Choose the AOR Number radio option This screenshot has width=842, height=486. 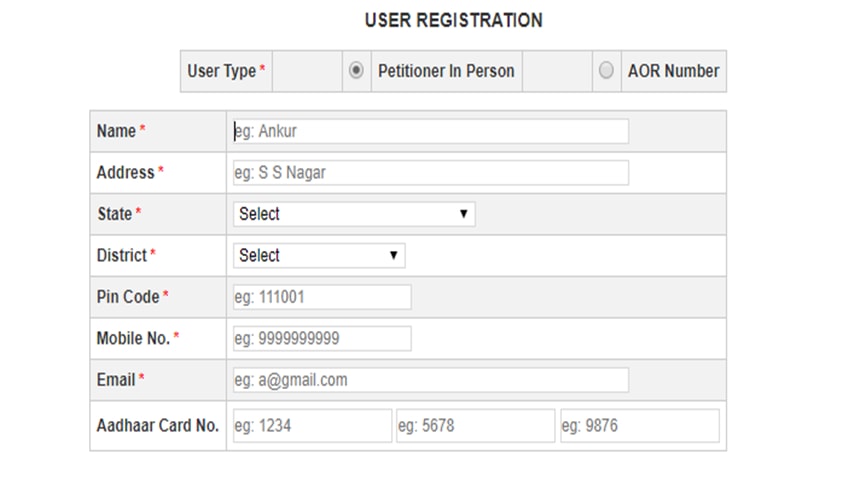tap(605, 71)
